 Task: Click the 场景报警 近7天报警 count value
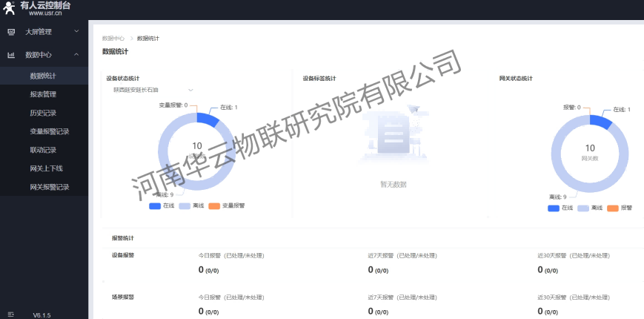tap(378, 312)
